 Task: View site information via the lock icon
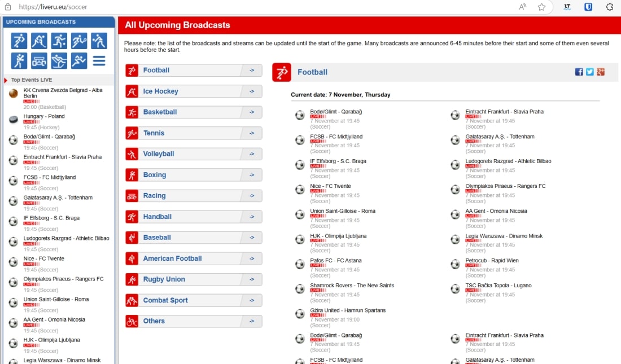tap(8, 7)
